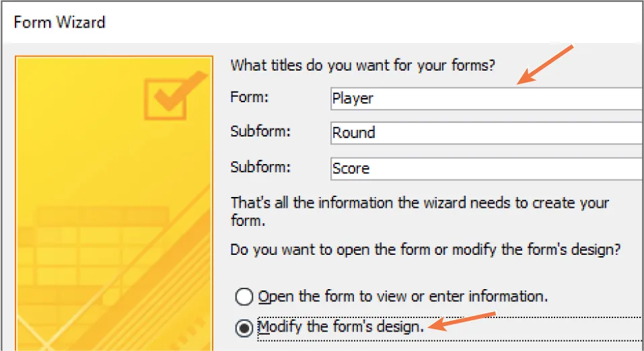644x351 pixels.
Task: Click 'What titles do you want' heading text
Action: coord(363,65)
